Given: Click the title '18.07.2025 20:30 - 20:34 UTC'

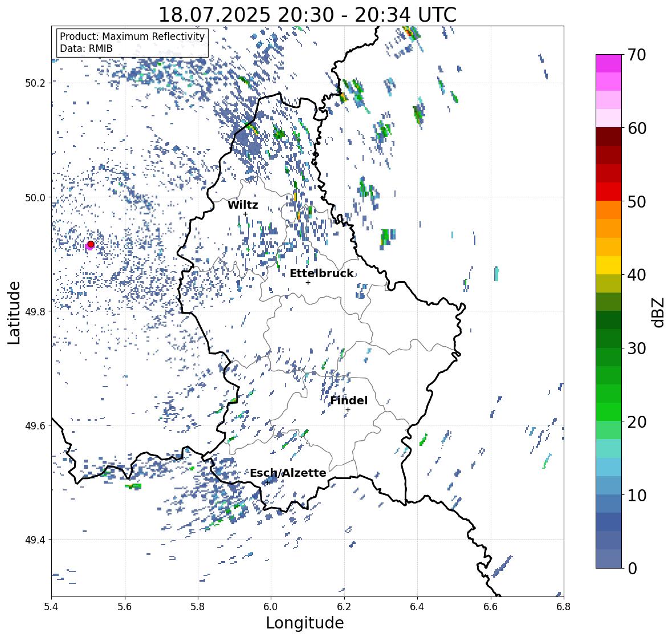Looking at the screenshot, I should [307, 15].
